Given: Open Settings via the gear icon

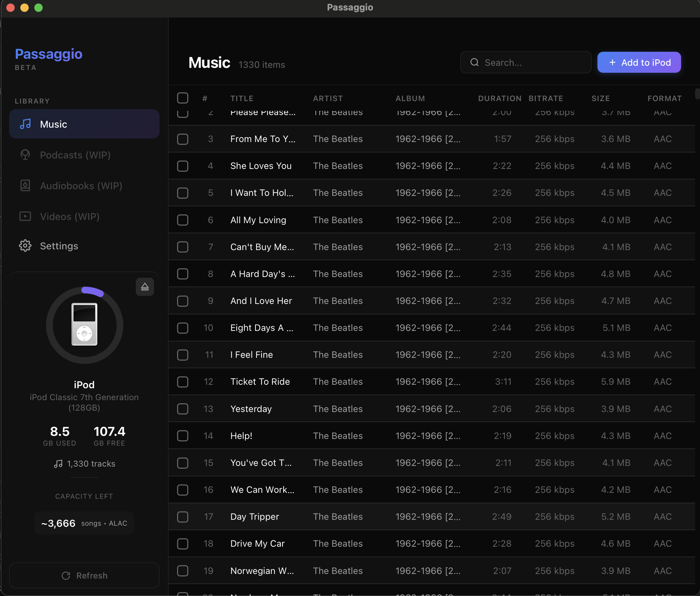Looking at the screenshot, I should [25, 246].
